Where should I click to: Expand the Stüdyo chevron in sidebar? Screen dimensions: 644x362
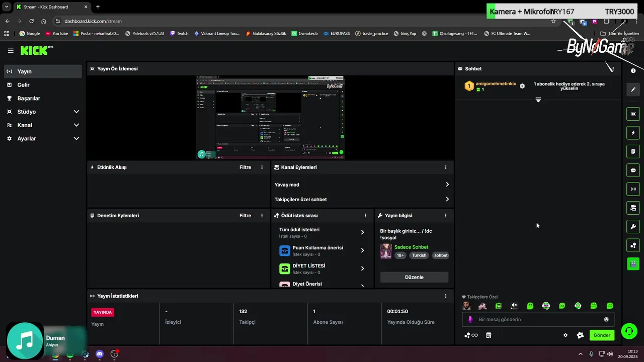click(x=76, y=112)
